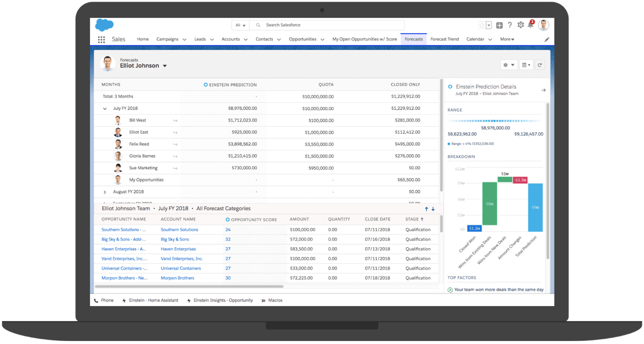This screenshot has height=344, width=644.
Task: Open the Setup gear icon
Action: [x=520, y=25]
